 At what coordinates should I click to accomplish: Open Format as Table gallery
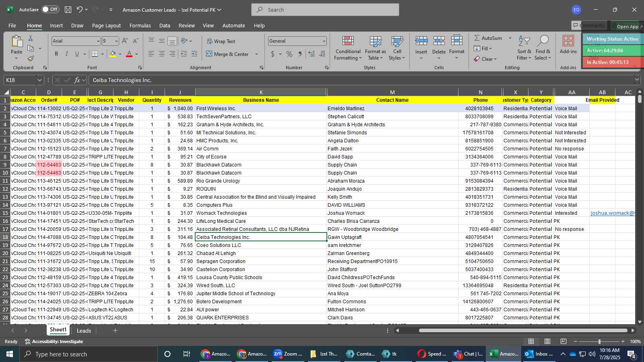click(375, 48)
